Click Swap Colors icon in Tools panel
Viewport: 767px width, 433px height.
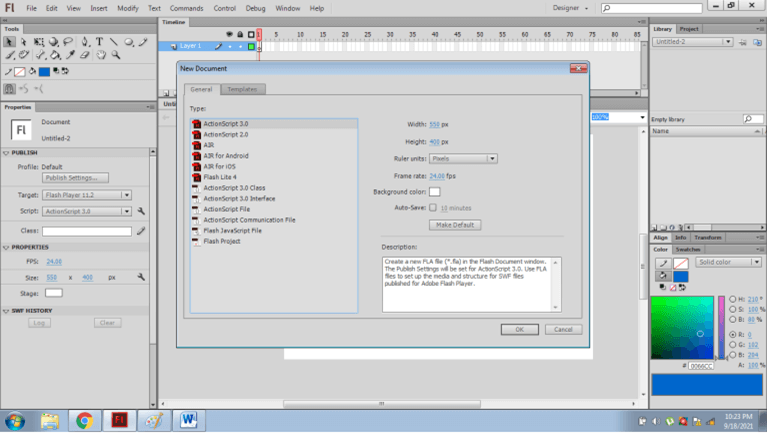click(65, 71)
